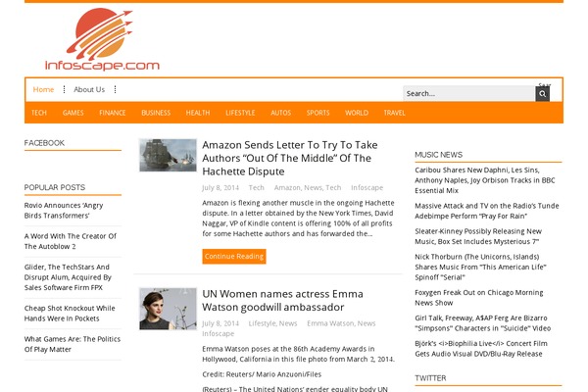Screen dimensions: 588x392
Task: Open music news Massive Attack and TV on the Radio
Action: [x=487, y=211]
